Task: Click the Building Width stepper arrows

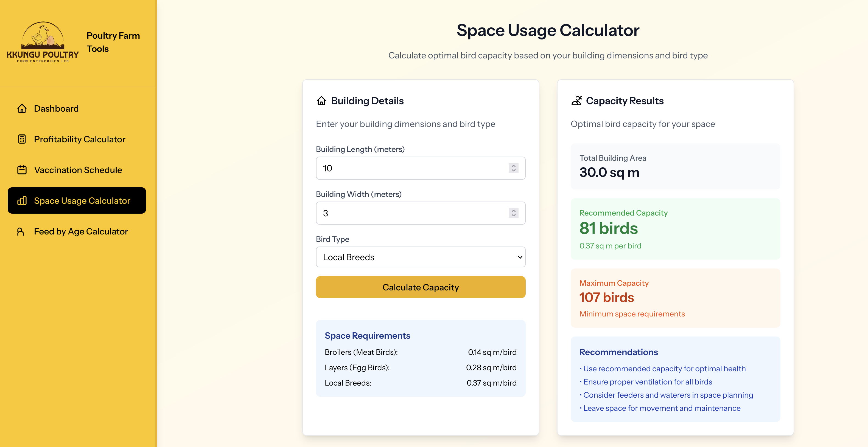Action: [513, 213]
